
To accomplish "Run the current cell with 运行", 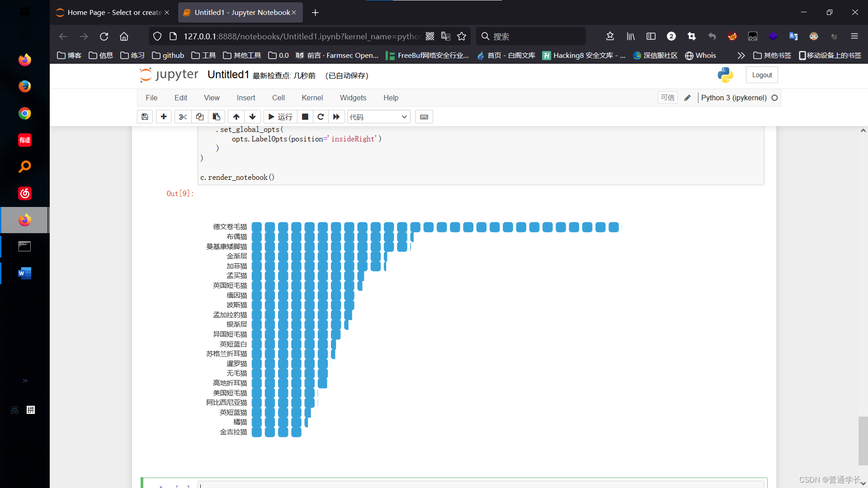I will point(280,117).
